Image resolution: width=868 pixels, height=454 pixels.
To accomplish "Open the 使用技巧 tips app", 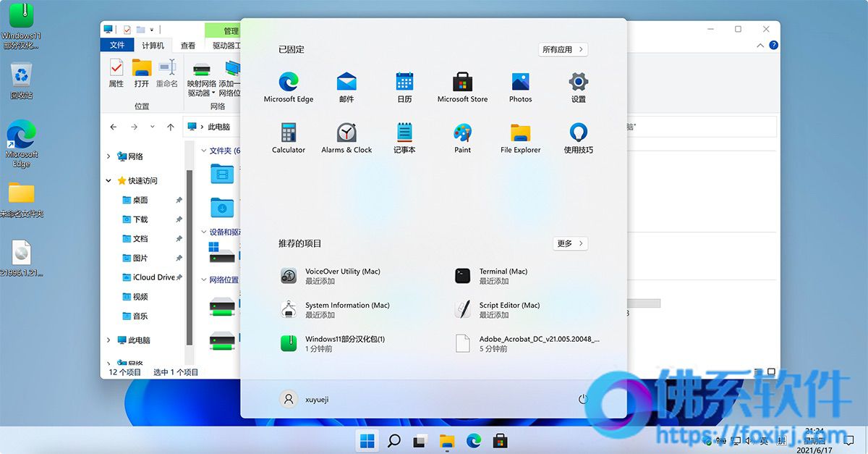I will pos(578,138).
